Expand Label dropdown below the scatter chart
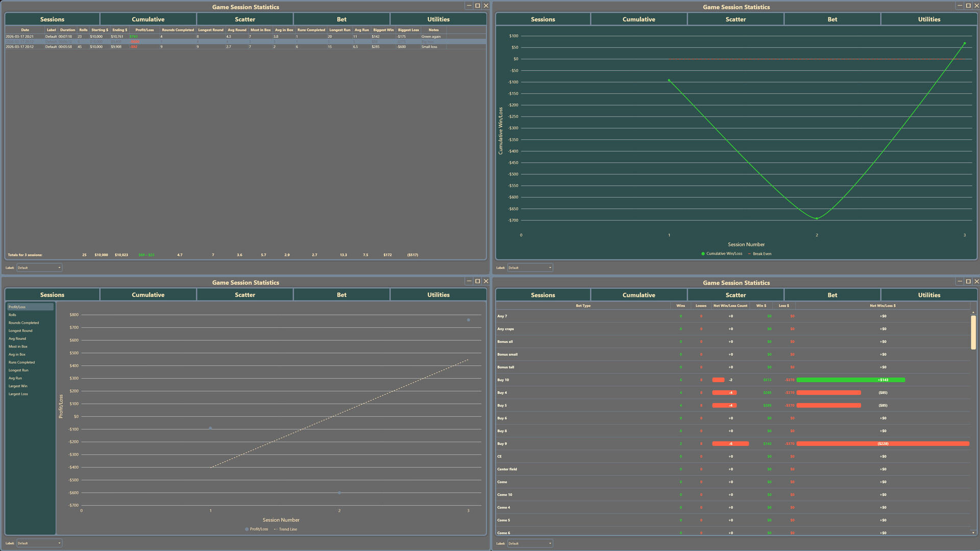This screenshot has width=980, height=551. point(39,543)
